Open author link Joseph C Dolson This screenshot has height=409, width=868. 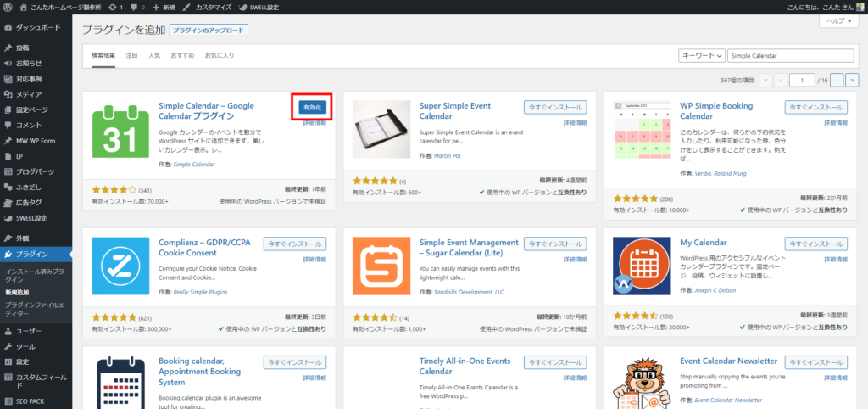pos(715,290)
